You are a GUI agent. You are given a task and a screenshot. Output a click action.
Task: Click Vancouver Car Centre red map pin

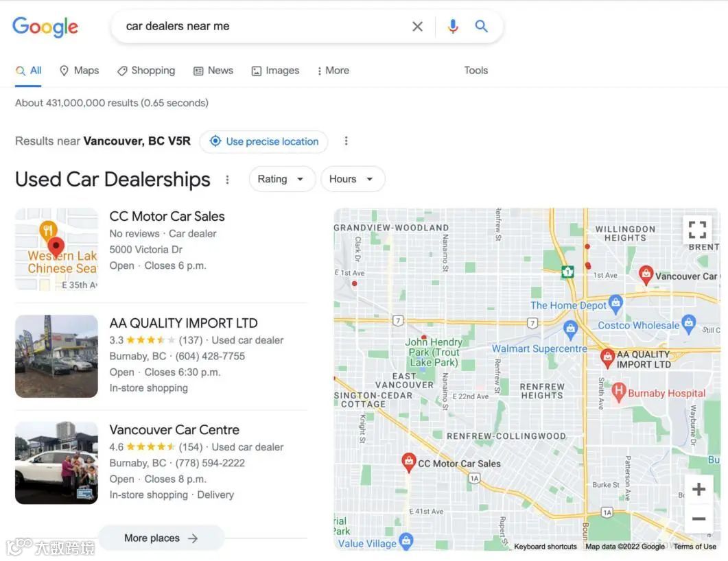pos(646,275)
